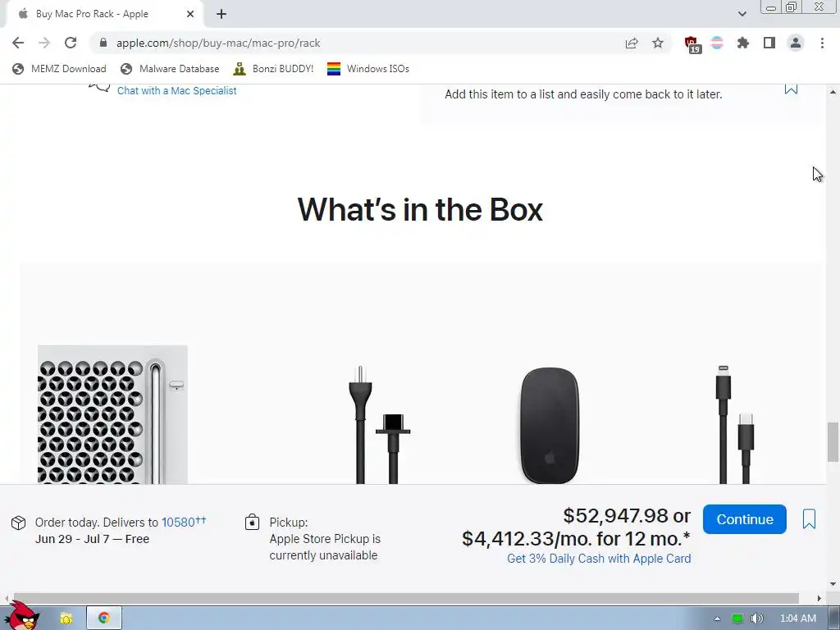This screenshot has height=630, width=840.
Task: Open the red shield extension with badge 19
Action: coord(692,44)
